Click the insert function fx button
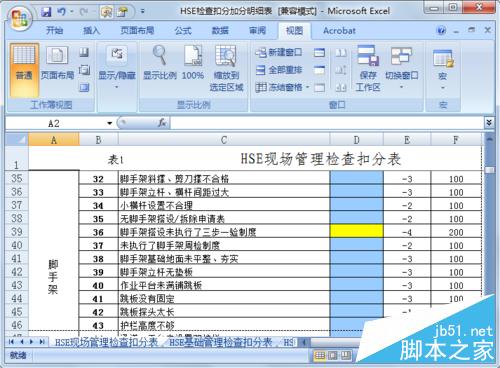This screenshot has height=368, width=500. 162,123
